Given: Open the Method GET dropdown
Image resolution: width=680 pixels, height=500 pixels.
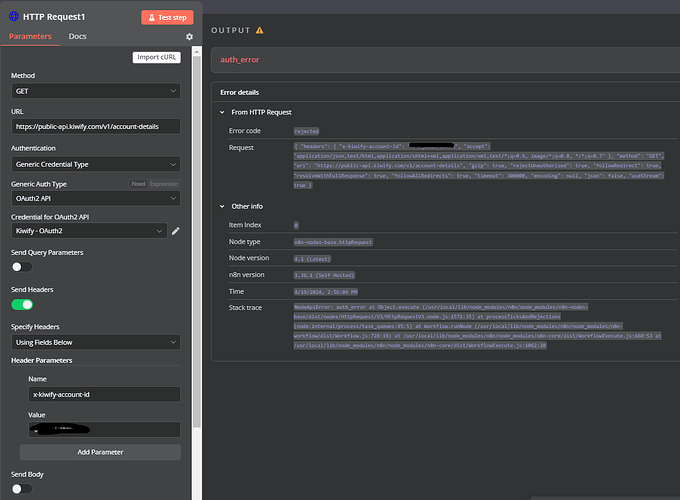Looking at the screenshot, I should tap(95, 91).
